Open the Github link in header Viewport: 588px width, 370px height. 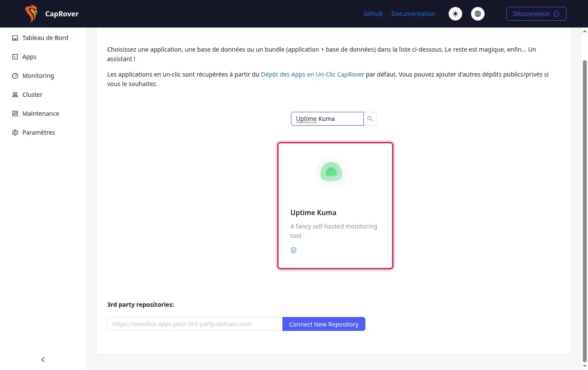click(373, 14)
